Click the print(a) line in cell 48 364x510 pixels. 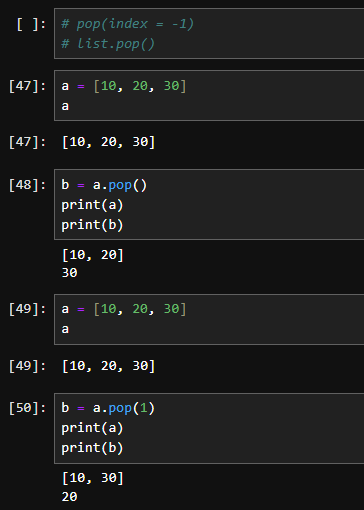point(92,205)
